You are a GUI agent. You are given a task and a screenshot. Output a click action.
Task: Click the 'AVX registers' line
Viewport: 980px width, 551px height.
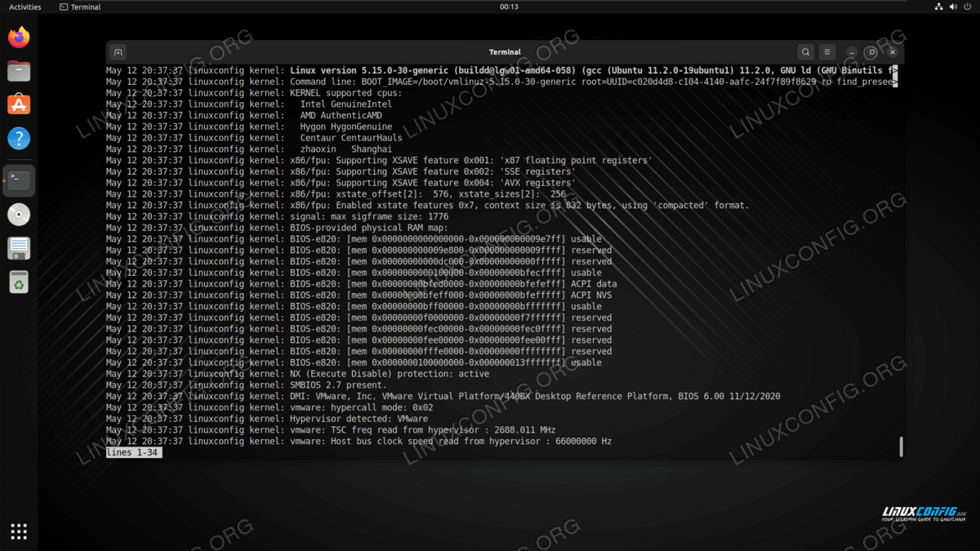click(x=341, y=183)
